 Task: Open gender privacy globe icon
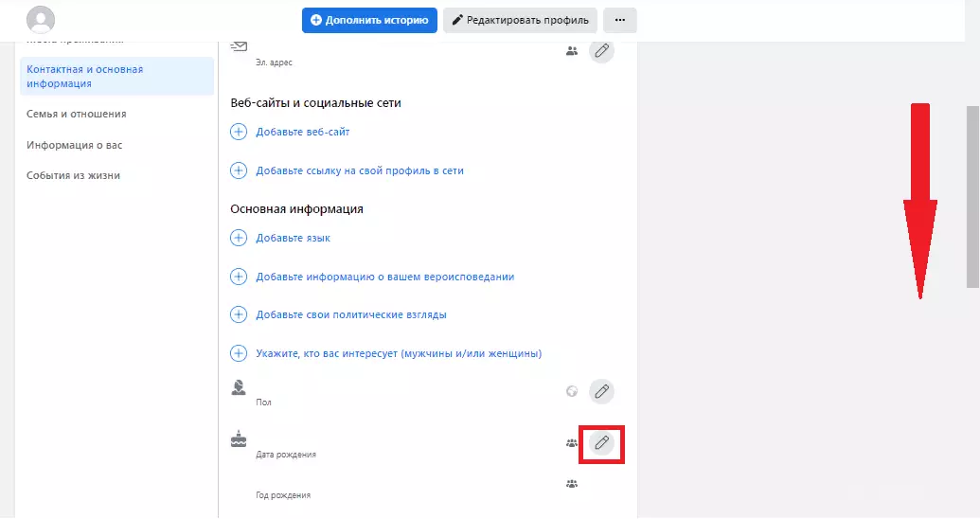[572, 391]
